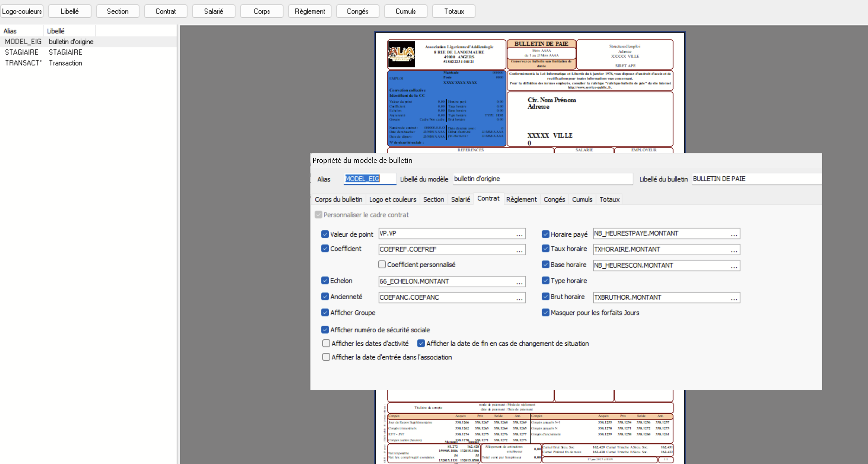868x464 pixels.
Task: Switch to the Règlement tab in dialog
Action: click(522, 199)
